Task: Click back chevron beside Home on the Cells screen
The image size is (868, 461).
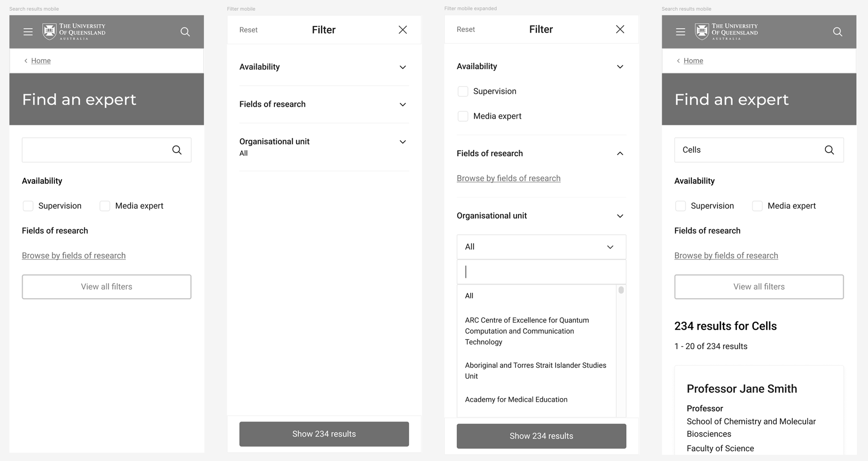Action: point(678,61)
